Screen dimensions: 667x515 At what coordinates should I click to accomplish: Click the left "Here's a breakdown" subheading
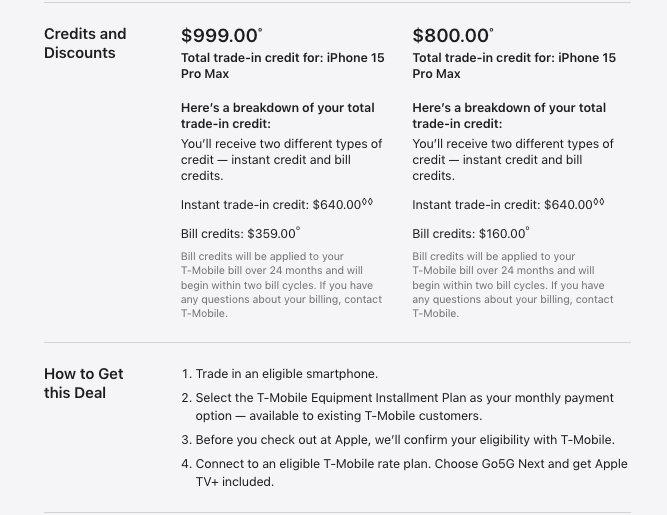tap(278, 116)
